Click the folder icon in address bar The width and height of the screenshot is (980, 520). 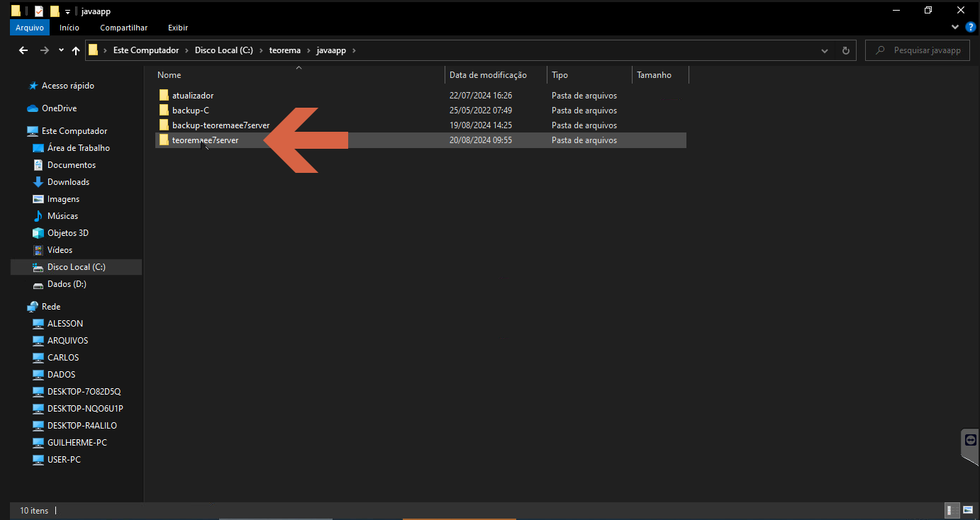[93, 50]
